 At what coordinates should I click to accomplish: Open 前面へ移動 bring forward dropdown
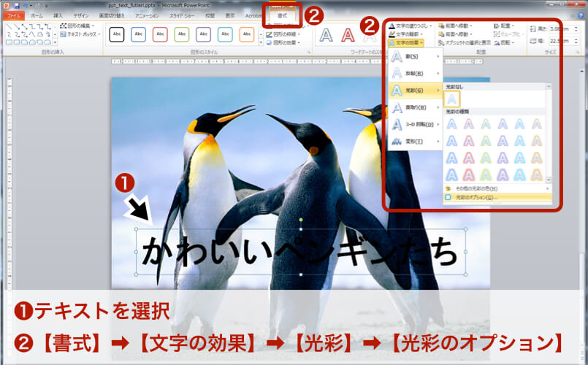click(455, 26)
